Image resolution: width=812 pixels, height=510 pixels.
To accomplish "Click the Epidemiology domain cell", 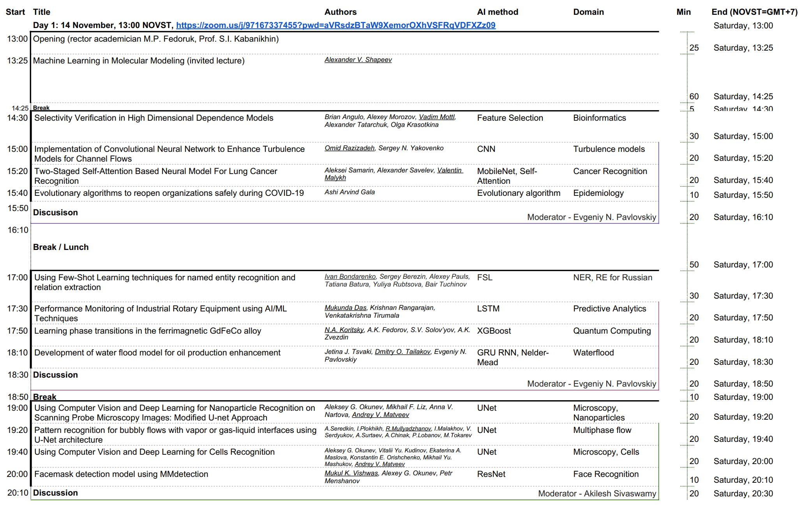I will (x=598, y=193).
